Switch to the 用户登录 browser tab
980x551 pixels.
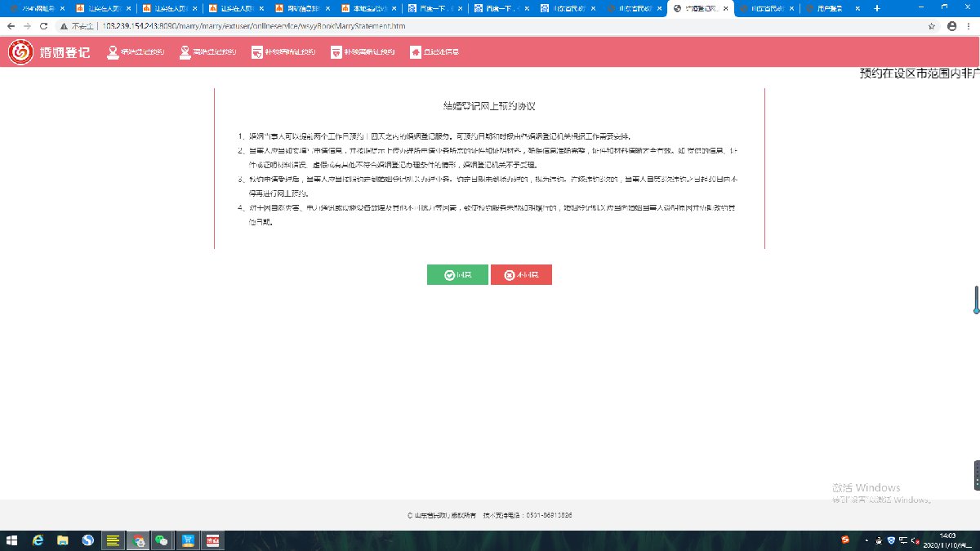coord(833,8)
